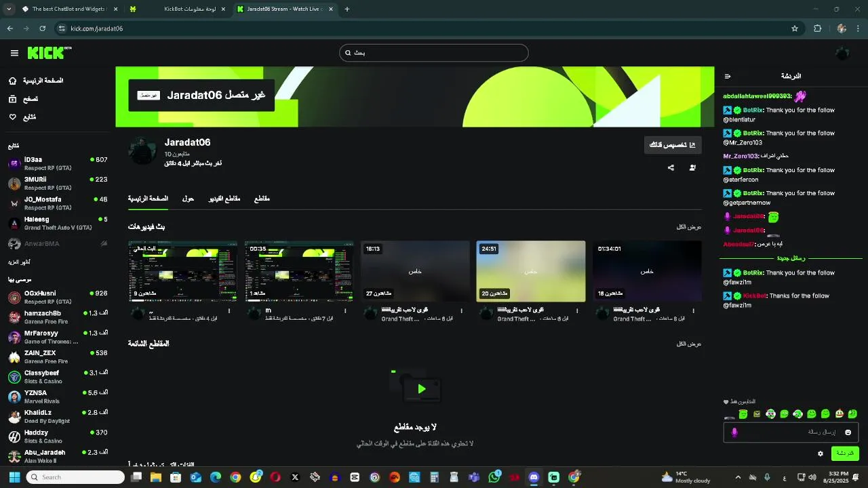This screenshot has width=868, height=488.
Task: Open chat settings gear icon
Action: (821, 453)
